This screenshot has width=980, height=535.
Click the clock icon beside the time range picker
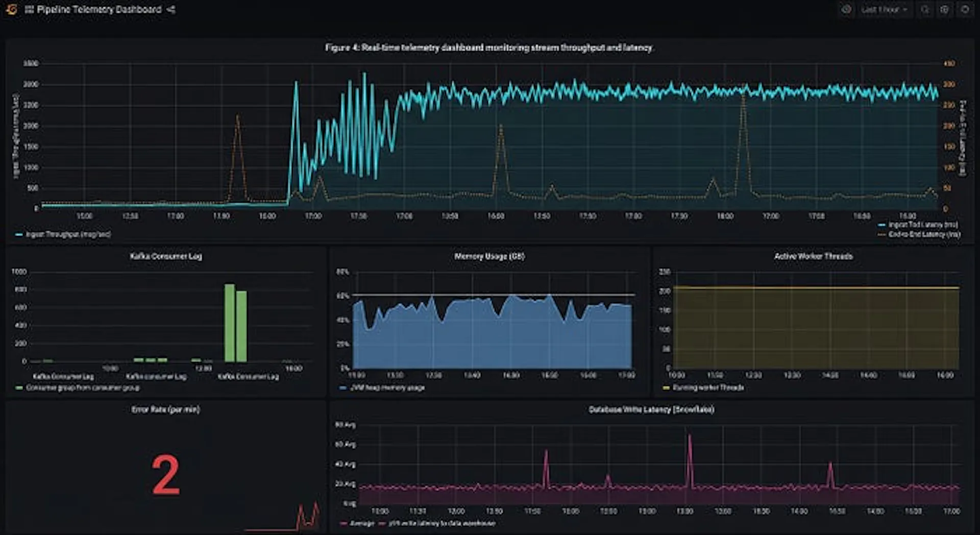(846, 10)
